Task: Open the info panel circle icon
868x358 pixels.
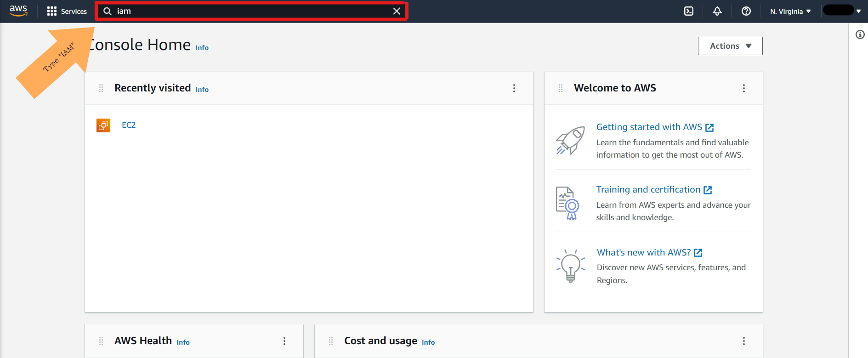Action: coord(860,34)
